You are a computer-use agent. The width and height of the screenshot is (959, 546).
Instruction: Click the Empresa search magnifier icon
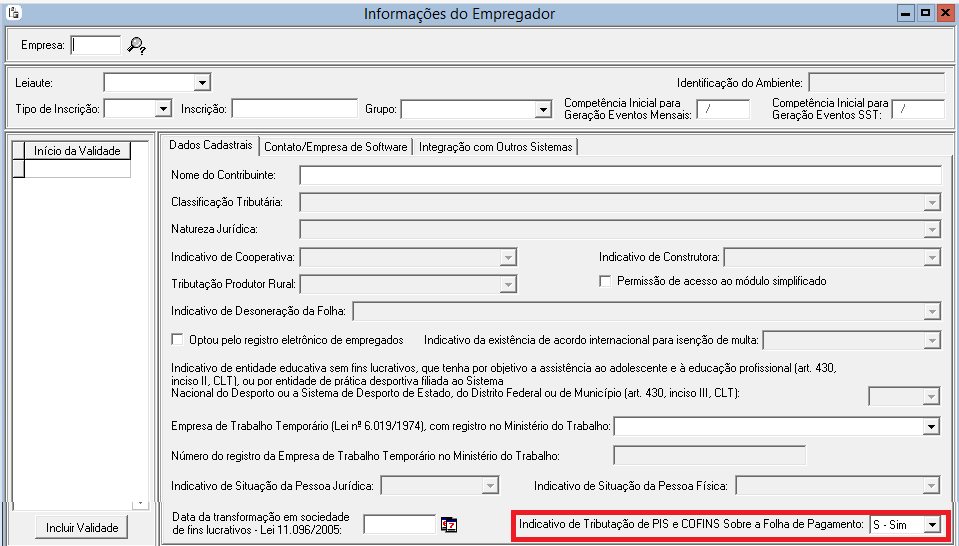tap(137, 45)
